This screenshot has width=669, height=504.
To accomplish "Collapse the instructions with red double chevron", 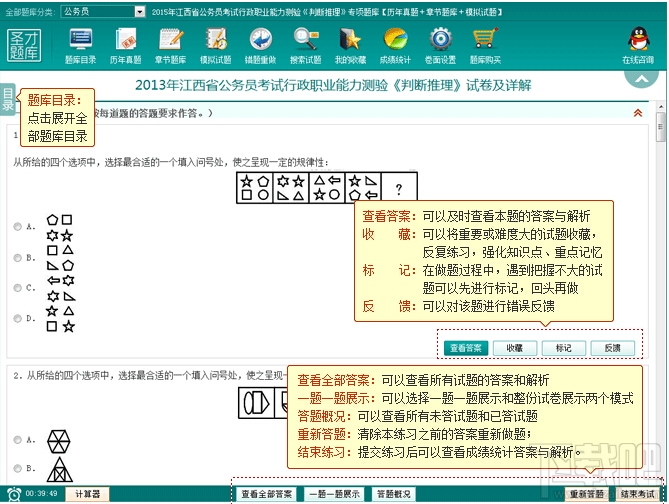I will coord(638,113).
